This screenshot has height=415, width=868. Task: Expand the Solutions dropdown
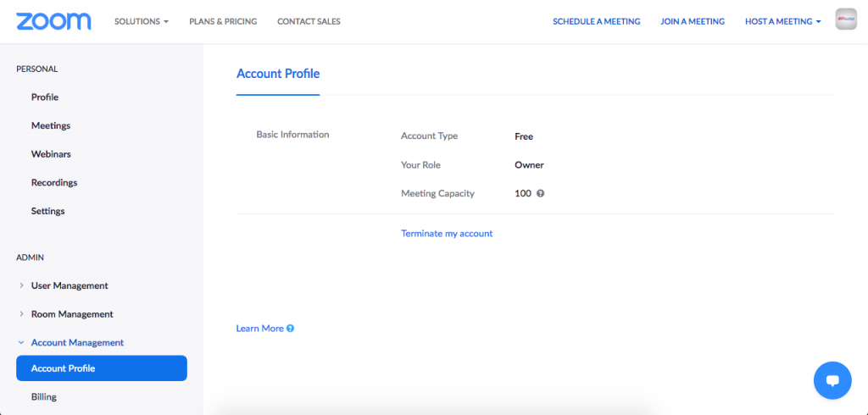point(142,21)
